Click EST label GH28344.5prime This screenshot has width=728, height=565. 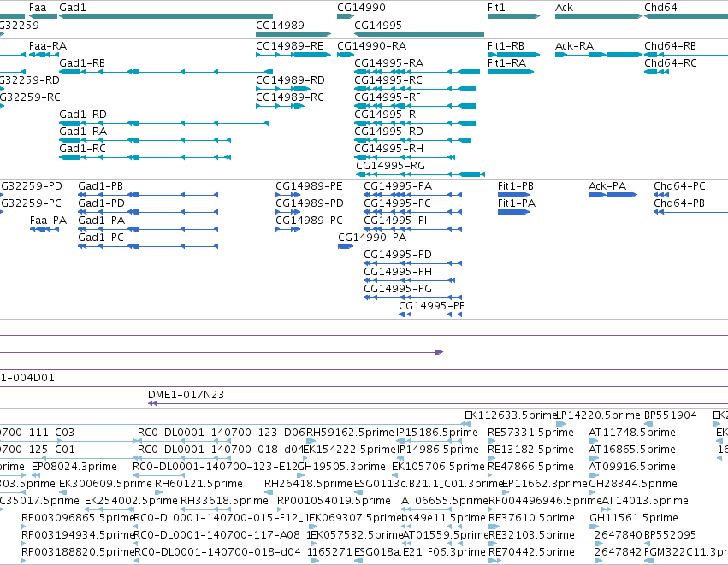tap(633, 484)
